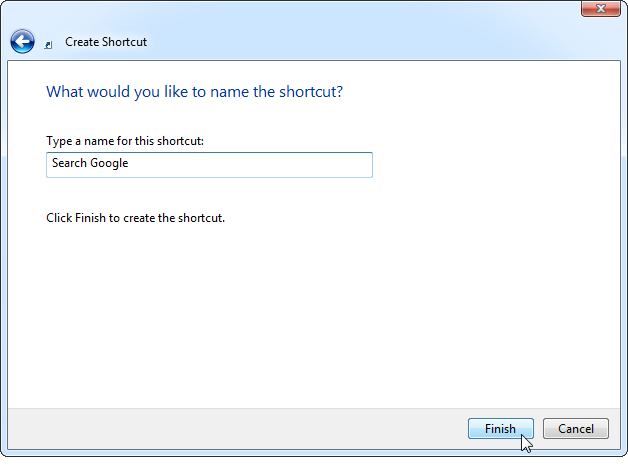The height and width of the screenshot is (466, 628).
Task: Click the shortcut icon beside Create Shortcut title
Action: 48,45
